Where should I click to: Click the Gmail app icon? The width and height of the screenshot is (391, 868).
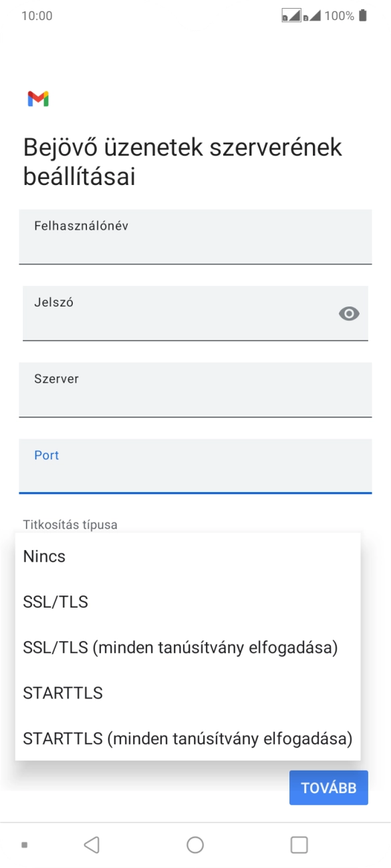[x=39, y=99]
